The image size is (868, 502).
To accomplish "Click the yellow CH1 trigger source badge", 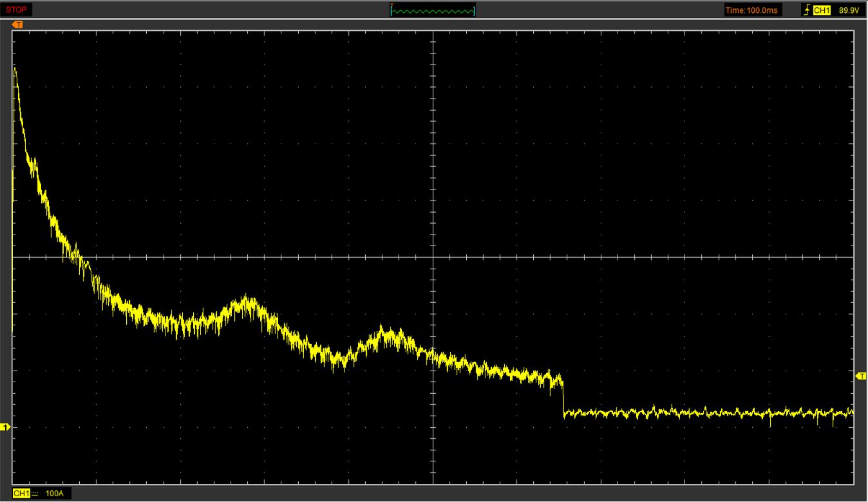I will [x=821, y=10].
